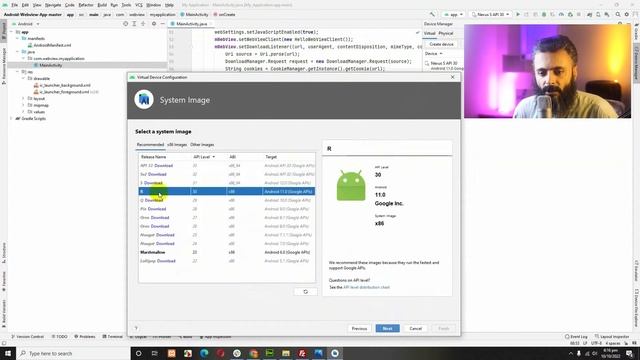Viewport: 640px width, 360px height.
Task: Click Download link for API 33 image
Action: click(x=163, y=165)
